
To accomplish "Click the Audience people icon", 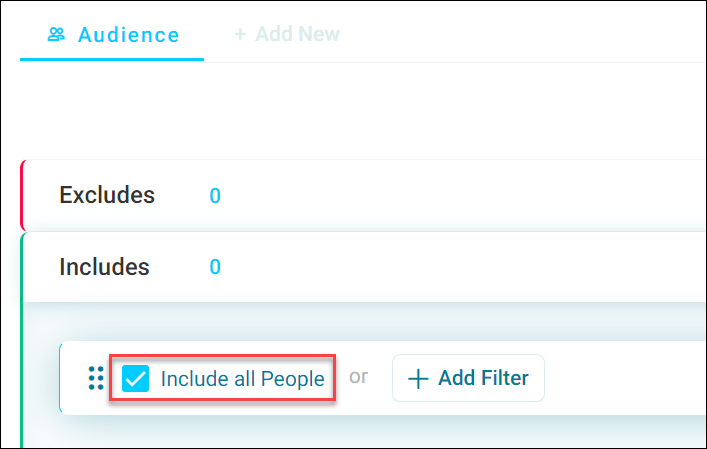I will tap(56, 34).
